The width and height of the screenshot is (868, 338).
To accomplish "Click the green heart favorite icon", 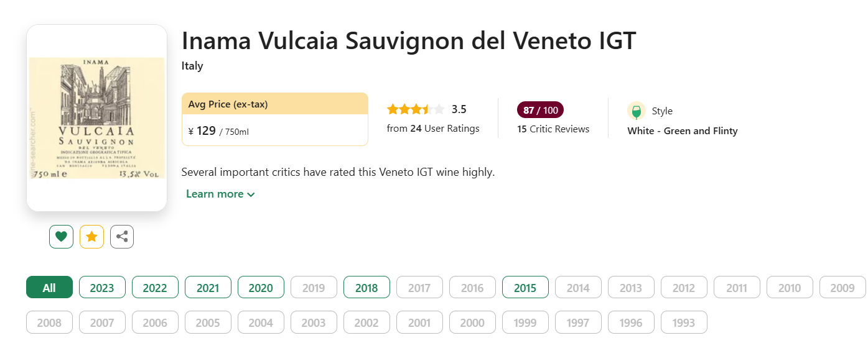I will (x=61, y=236).
